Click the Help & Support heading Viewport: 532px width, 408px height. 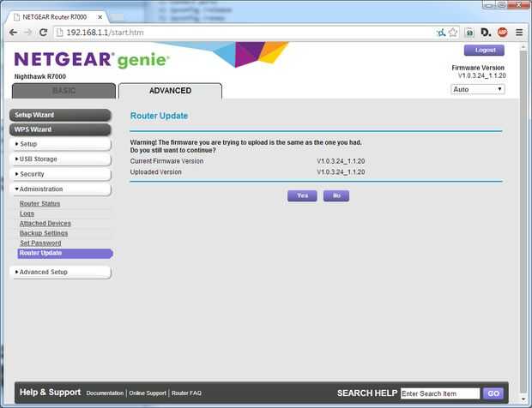coord(51,393)
